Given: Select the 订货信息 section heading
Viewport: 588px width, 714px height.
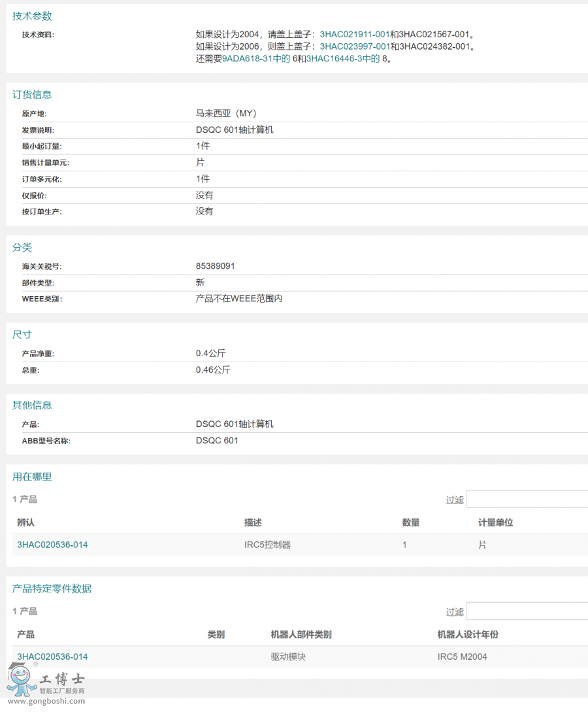Looking at the screenshot, I should [x=32, y=94].
